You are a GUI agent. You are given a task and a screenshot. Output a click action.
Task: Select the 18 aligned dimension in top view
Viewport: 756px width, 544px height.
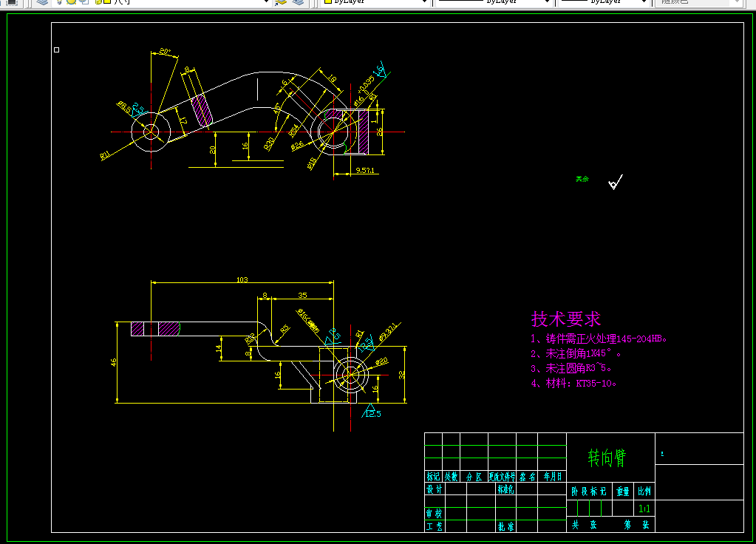pos(332,77)
